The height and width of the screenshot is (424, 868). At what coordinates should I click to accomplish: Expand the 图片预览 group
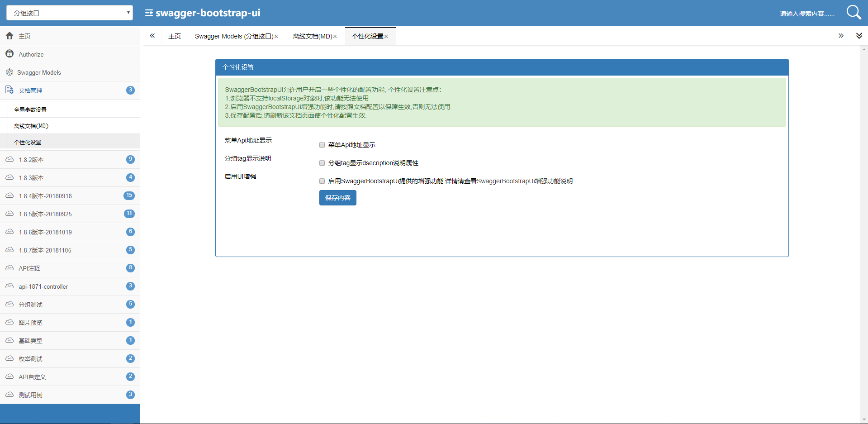pyautogui.click(x=70, y=322)
